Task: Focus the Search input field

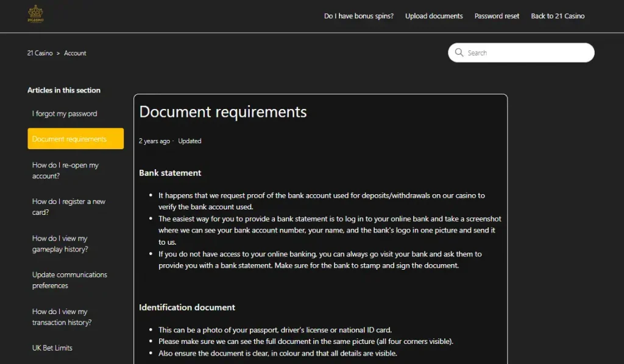Action: [x=521, y=52]
